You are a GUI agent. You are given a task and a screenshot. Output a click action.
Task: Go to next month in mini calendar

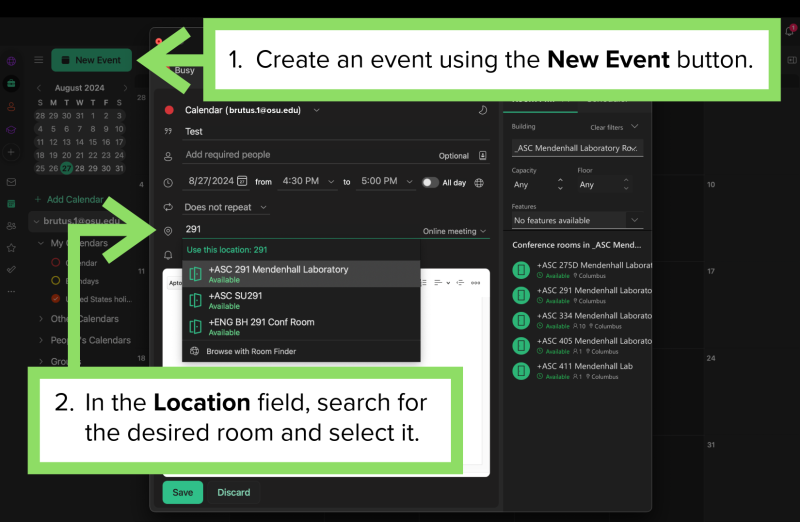coord(125,88)
